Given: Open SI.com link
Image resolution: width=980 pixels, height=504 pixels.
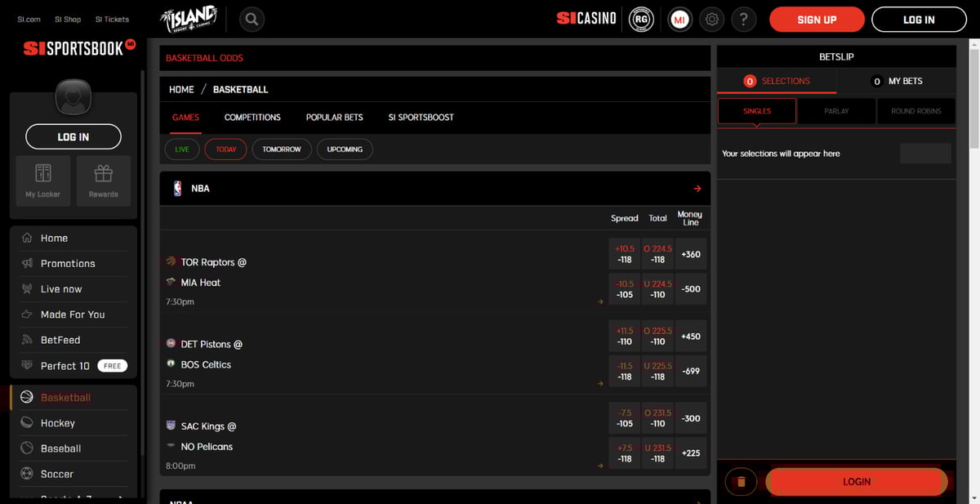Looking at the screenshot, I should point(29,20).
